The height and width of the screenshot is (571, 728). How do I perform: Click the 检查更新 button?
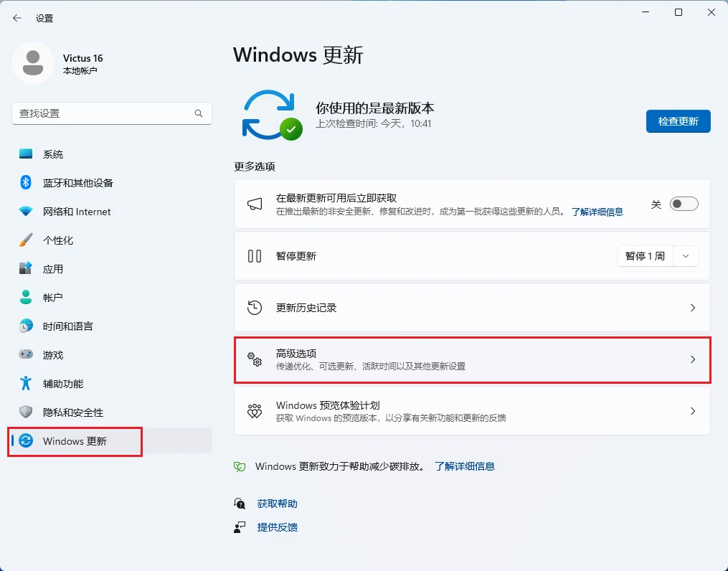pos(679,121)
